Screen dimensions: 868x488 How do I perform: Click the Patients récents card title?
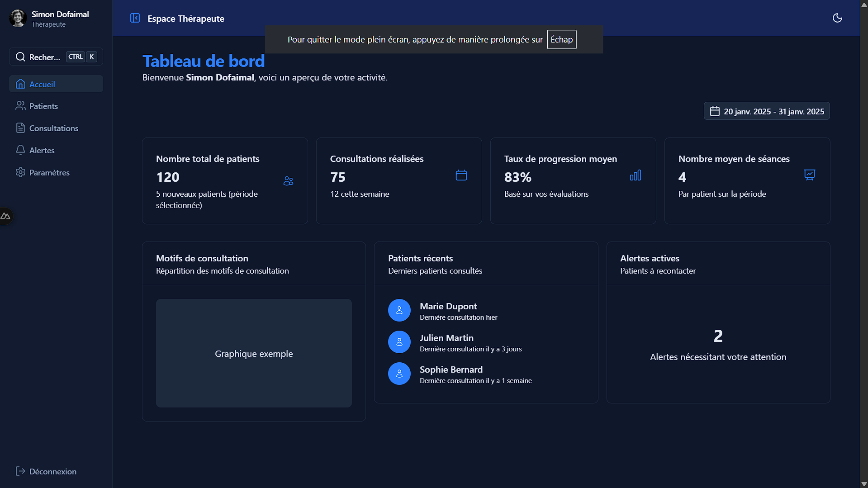pyautogui.click(x=421, y=258)
